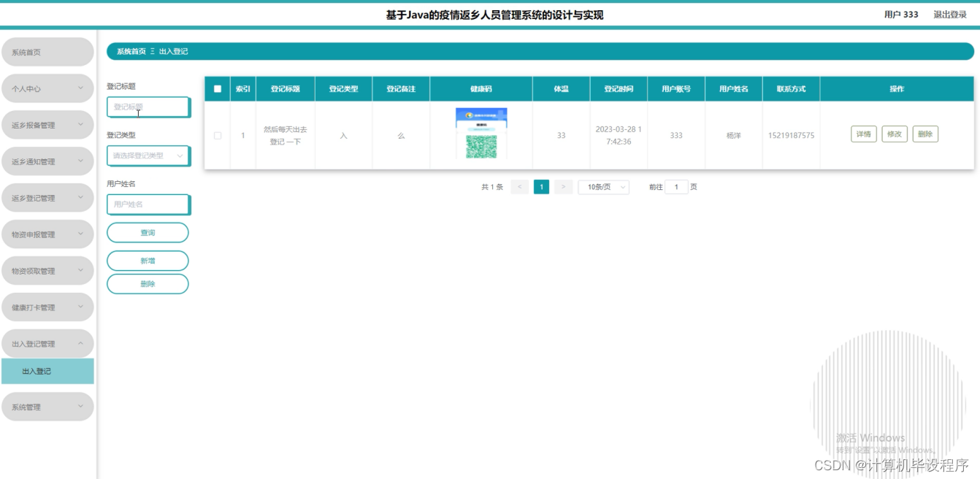Viewport: 980px width, 479px height.
Task: Open the 出入登记 submenu item
Action: 48,371
